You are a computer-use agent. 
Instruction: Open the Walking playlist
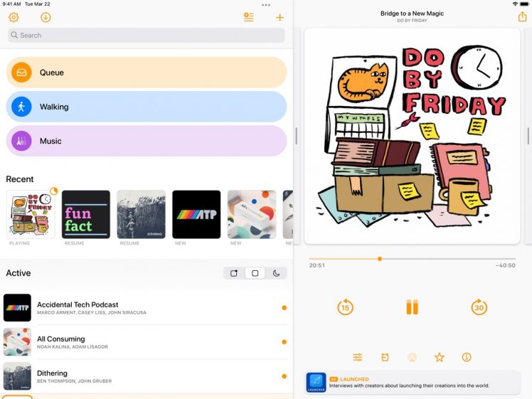[x=147, y=107]
